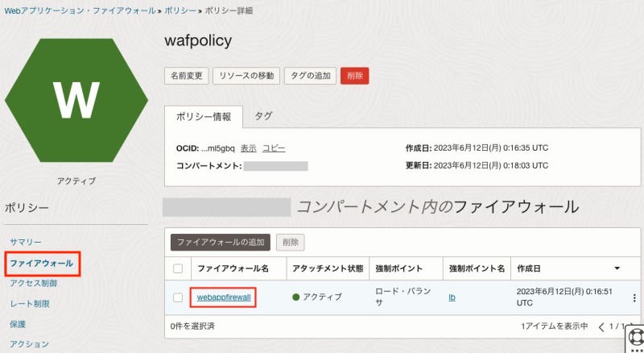Switch to the タグ tab
This screenshot has height=353, width=644.
263,116
